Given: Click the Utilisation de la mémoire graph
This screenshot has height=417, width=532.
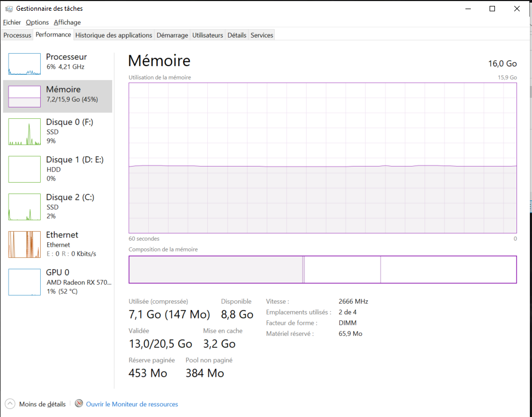Looking at the screenshot, I should [x=322, y=158].
